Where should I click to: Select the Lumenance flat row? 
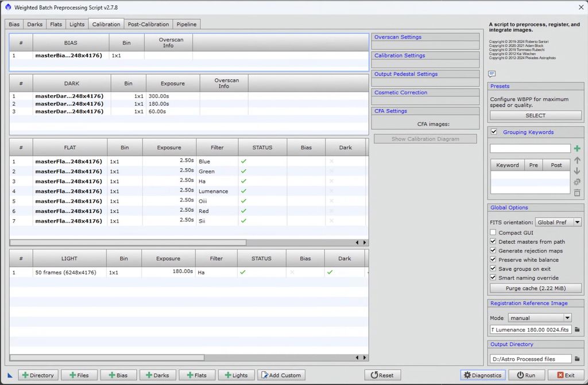coord(188,191)
